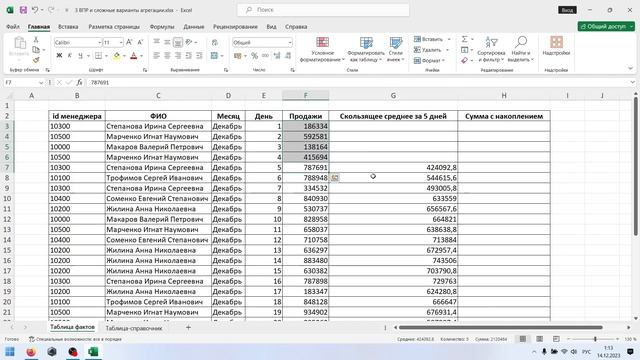640x360 pixels.
Task: Open Sort and Filter menu
Action: [x=491, y=49]
